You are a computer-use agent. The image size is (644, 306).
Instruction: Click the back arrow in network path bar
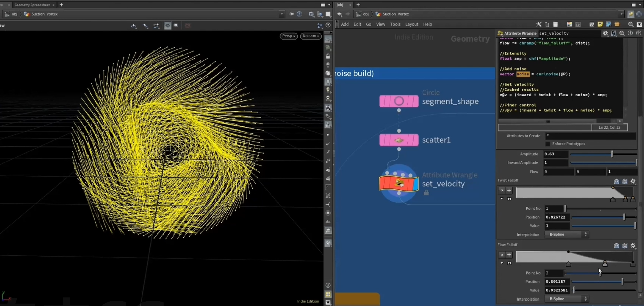tap(340, 14)
